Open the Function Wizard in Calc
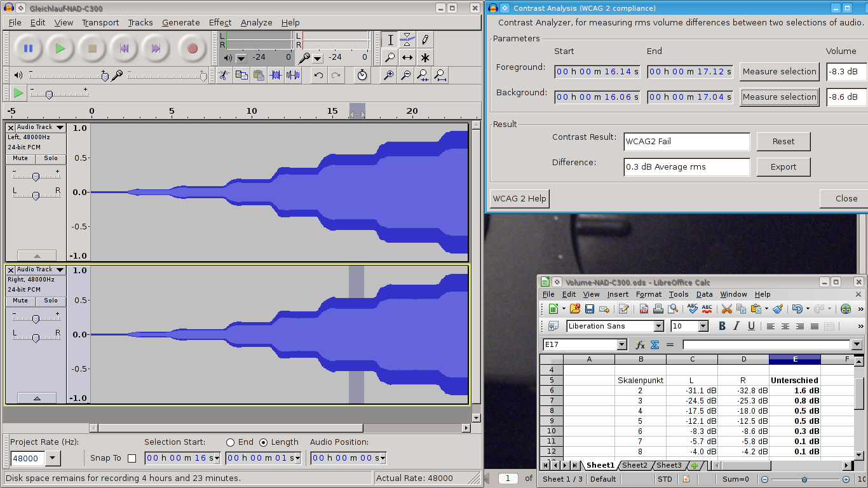 (640, 344)
